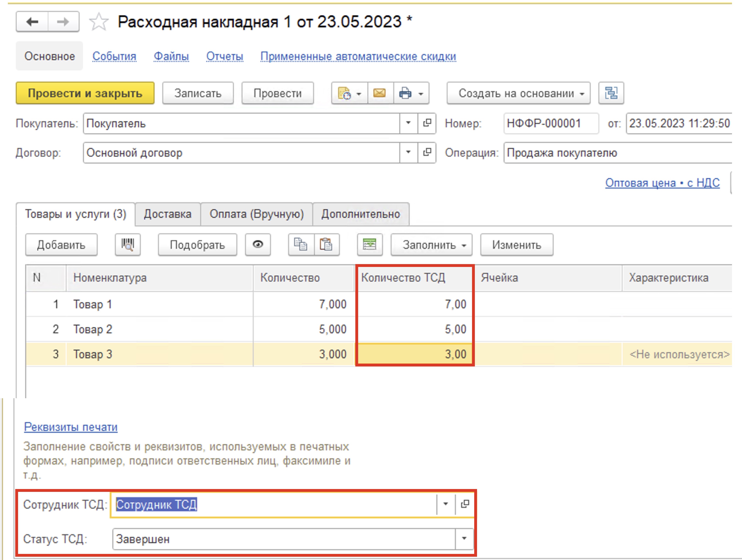The image size is (742, 560).
Task: Click quantity 7,000 for Товар 1
Action: pyautogui.click(x=304, y=304)
